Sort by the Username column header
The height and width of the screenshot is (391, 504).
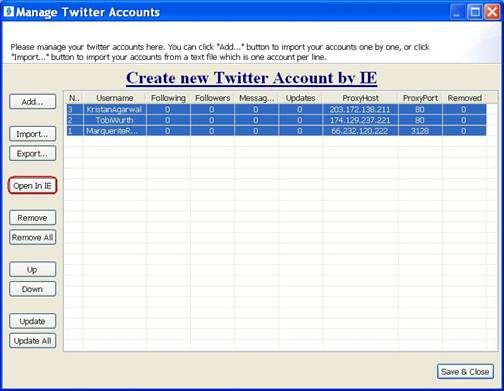(115, 98)
